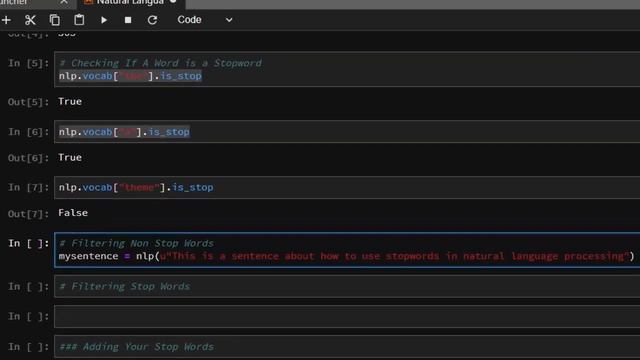The image size is (640, 360).
Task: Switch to the Natural Langua notebook tab
Action: point(130,2)
